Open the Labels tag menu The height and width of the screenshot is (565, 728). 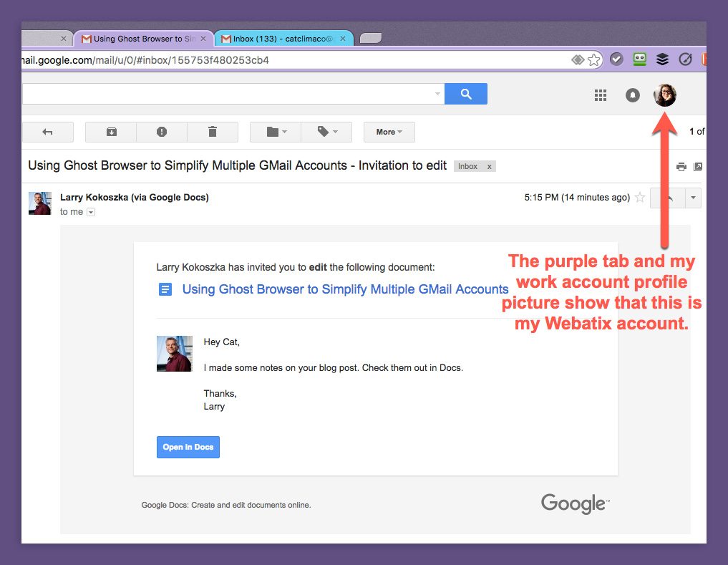click(x=327, y=132)
